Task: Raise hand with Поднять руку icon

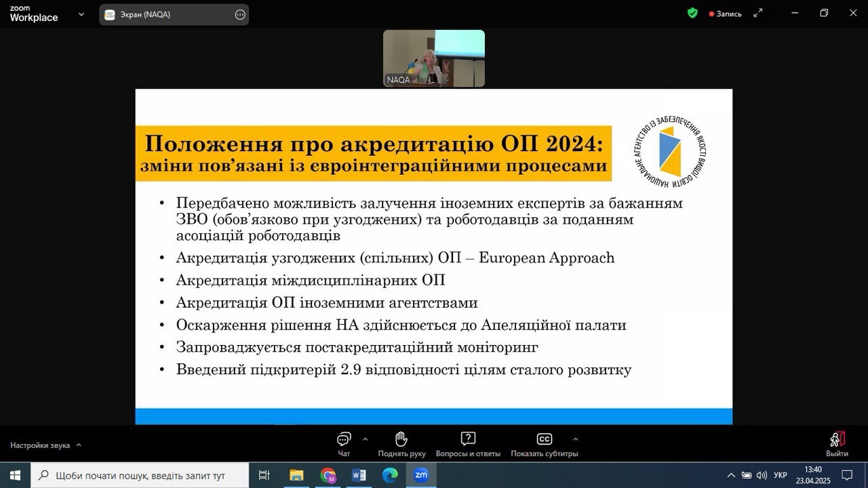Action: [401, 439]
